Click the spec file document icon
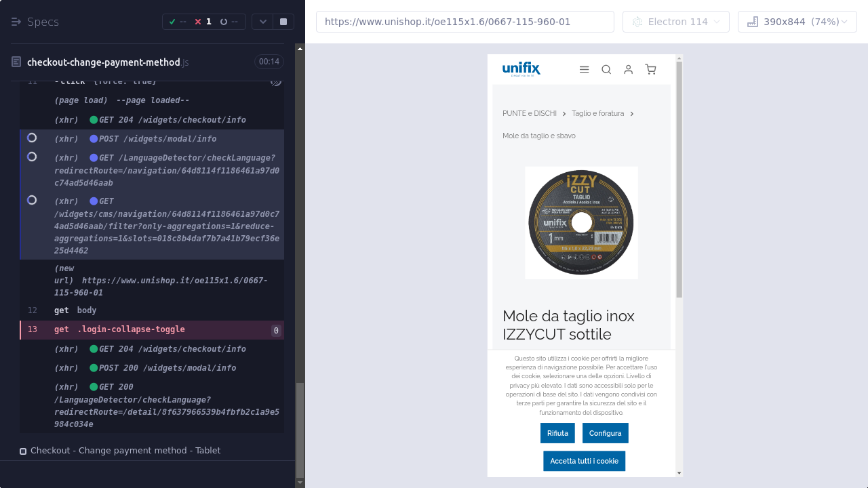Screen dimensions: 868x488 click(x=16, y=62)
